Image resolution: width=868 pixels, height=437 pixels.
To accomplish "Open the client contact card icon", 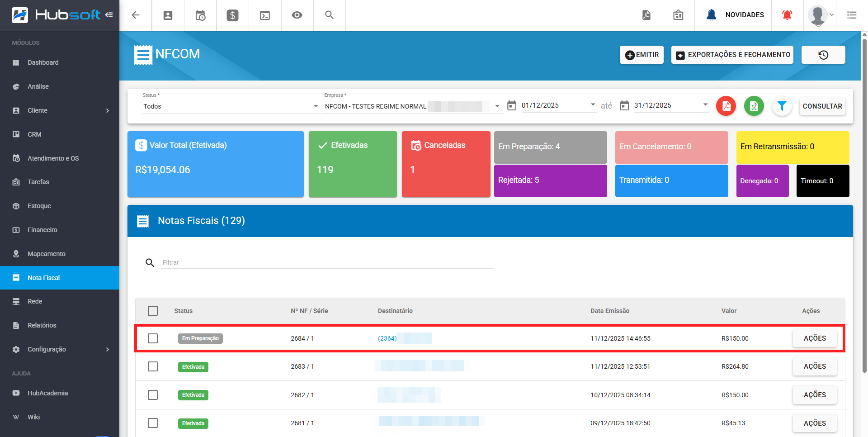I will [x=168, y=15].
